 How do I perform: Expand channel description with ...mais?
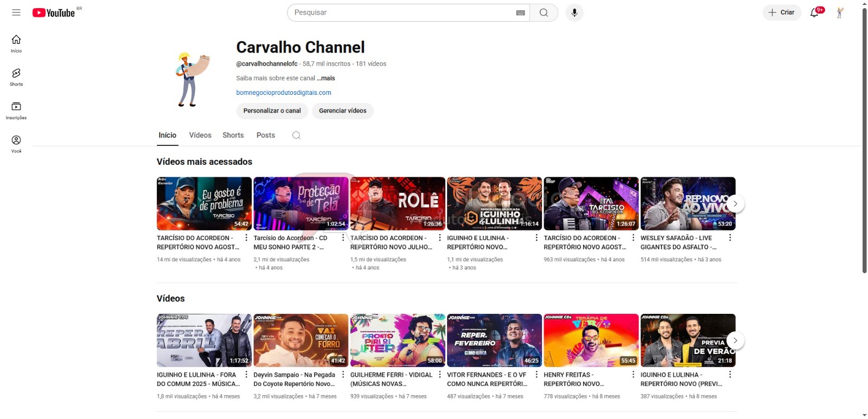pyautogui.click(x=326, y=78)
